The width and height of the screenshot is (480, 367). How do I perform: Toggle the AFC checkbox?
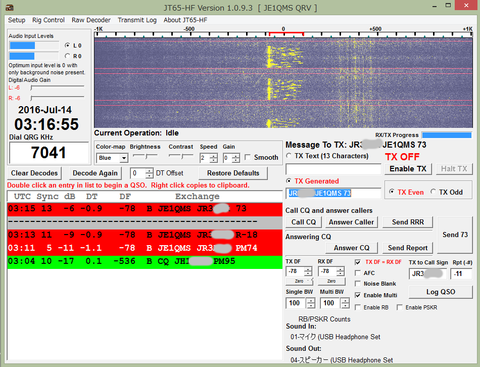358,273
